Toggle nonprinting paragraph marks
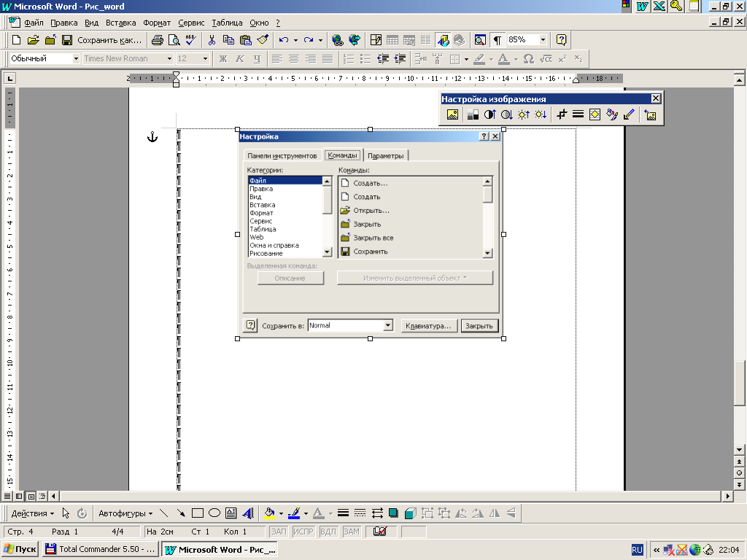 (x=497, y=40)
